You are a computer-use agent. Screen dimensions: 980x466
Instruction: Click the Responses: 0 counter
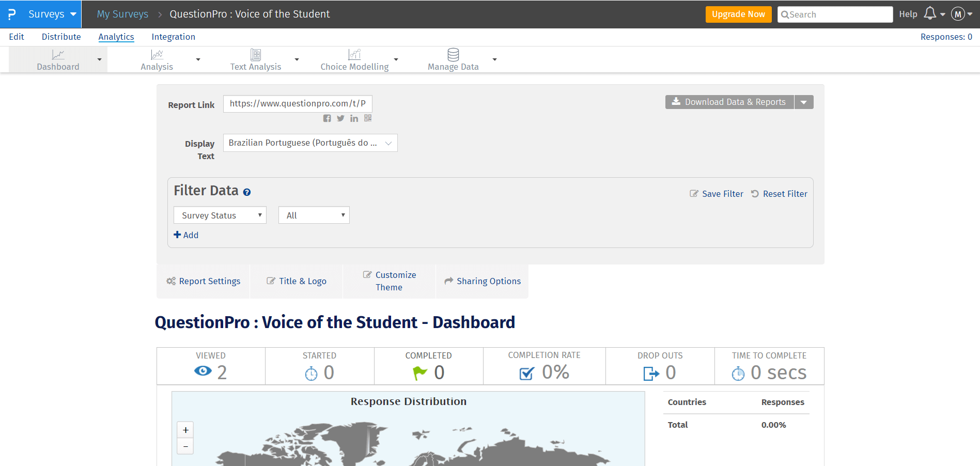946,37
